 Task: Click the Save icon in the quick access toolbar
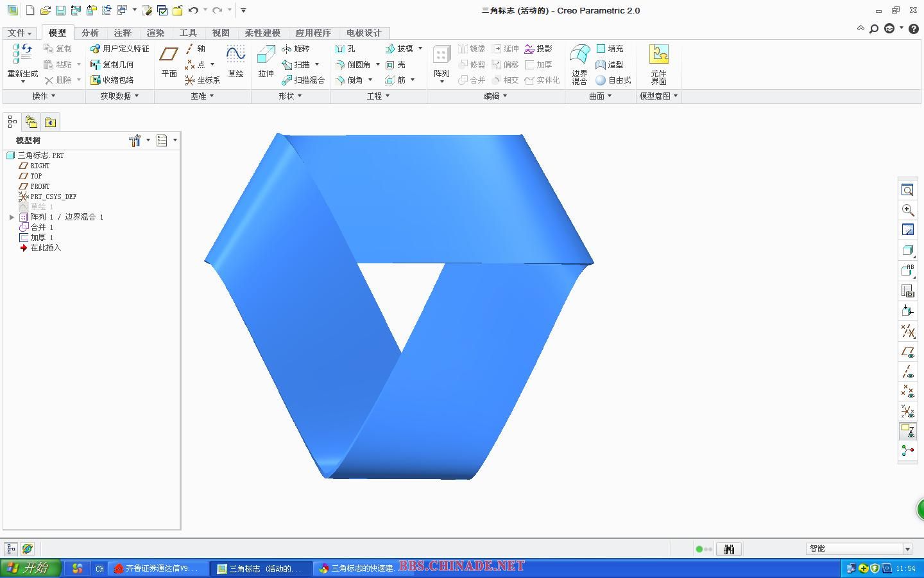coord(60,10)
